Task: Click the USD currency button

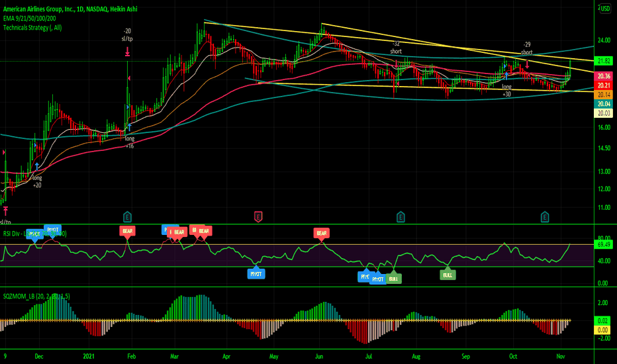Action: click(605, 9)
